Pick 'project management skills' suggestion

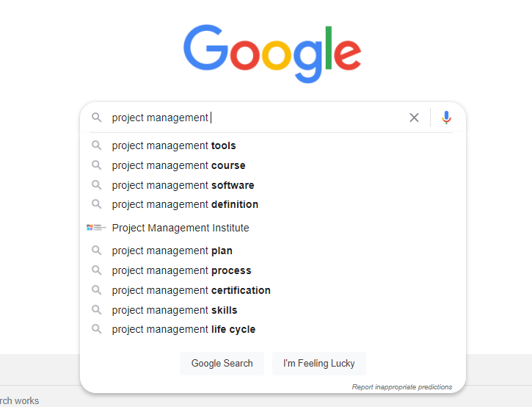pyautogui.click(x=175, y=310)
